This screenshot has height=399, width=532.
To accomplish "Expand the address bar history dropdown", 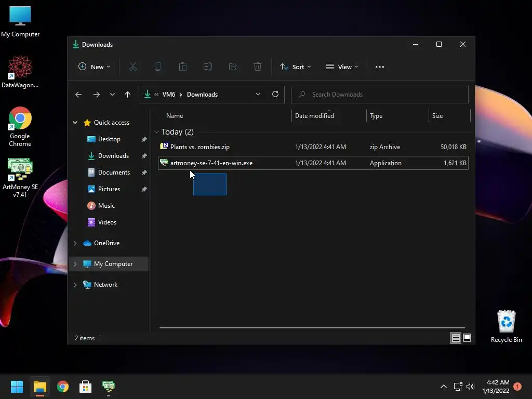I will 258,95.
